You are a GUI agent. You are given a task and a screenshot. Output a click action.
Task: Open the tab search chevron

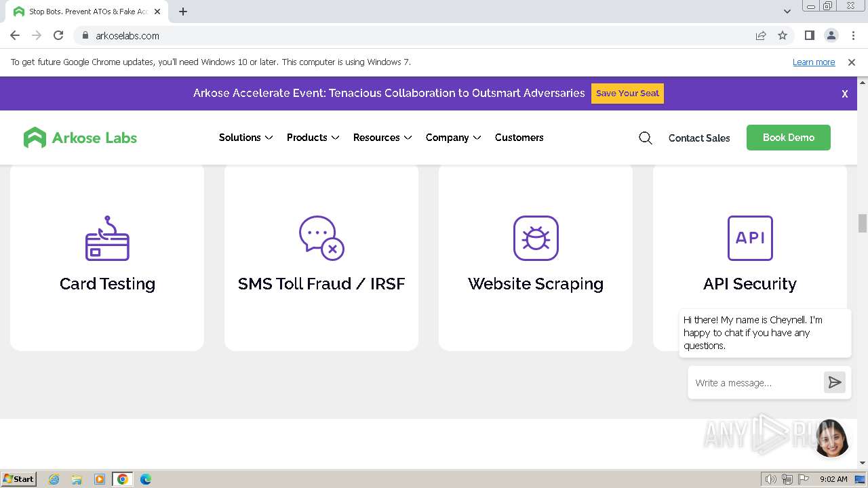[x=787, y=12]
